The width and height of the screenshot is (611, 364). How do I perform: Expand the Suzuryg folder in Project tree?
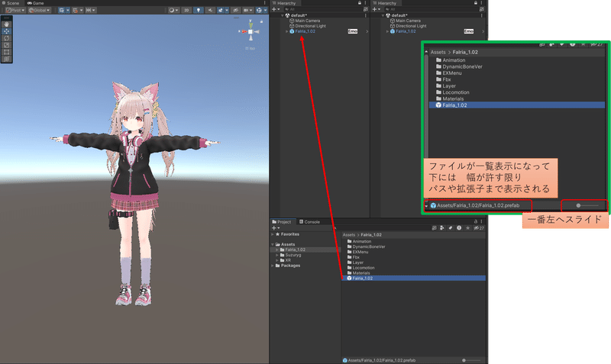pos(277,256)
